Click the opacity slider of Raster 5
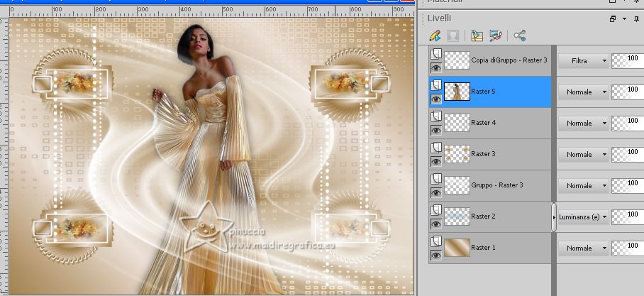Viewport: 644px width, 296px height. point(628,92)
